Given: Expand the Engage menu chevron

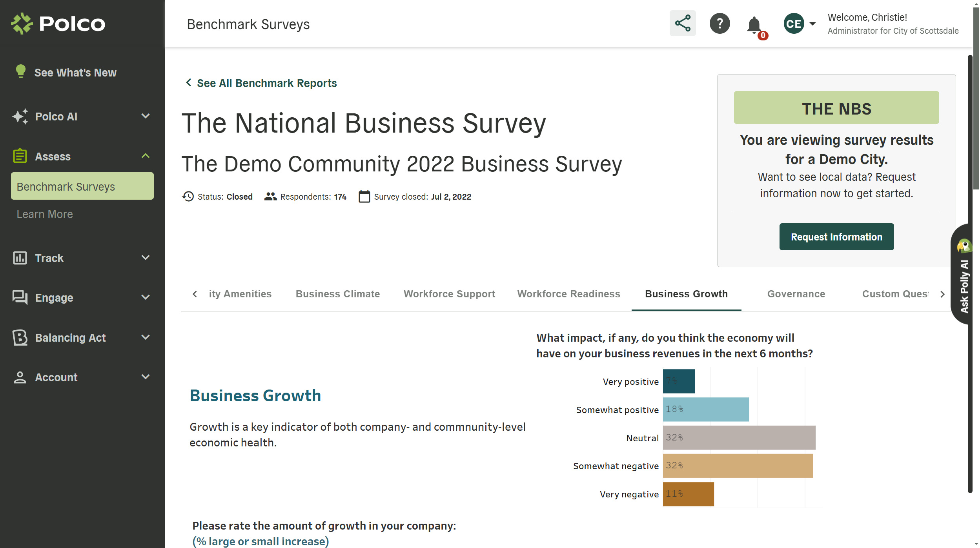Looking at the screenshot, I should click(x=146, y=297).
